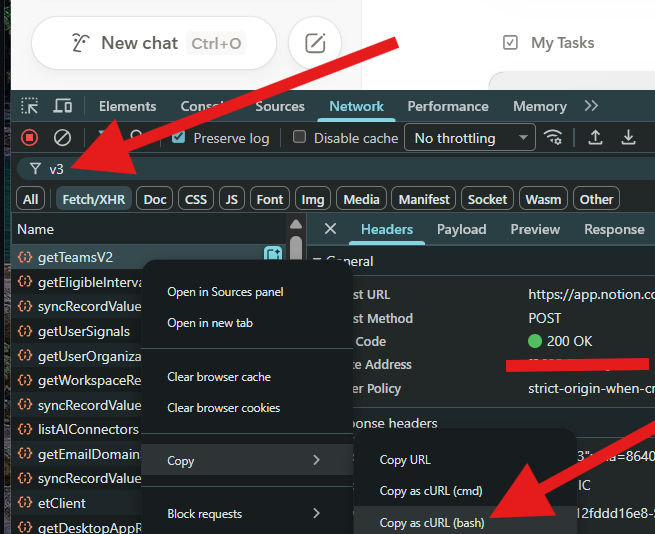Toggle the Fetch/XHR filter

[94, 199]
